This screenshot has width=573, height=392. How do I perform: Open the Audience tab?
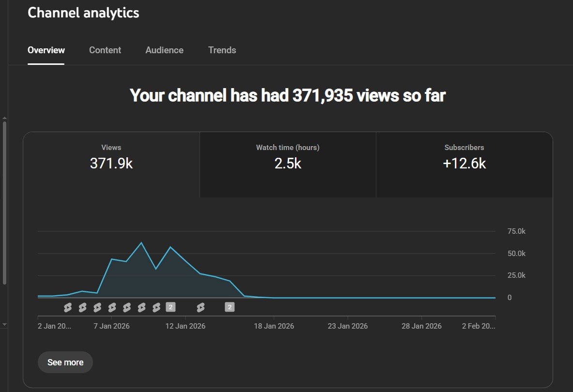[164, 50]
